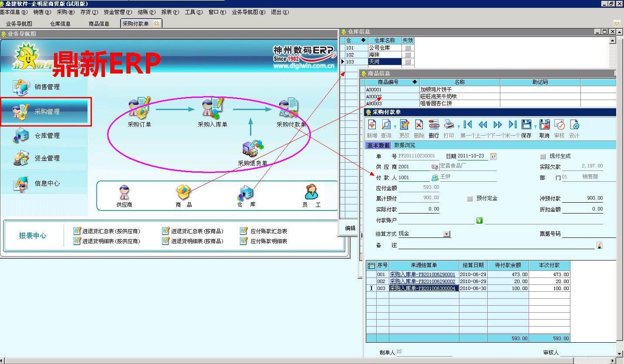
Task: Click the grid selector icon in table header
Action: (371, 265)
